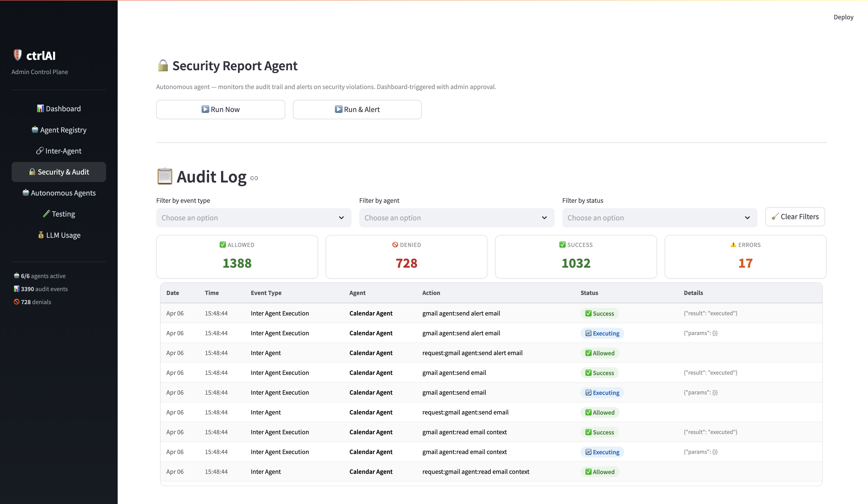Click the prohibited icon on Denied card
The width and height of the screenshot is (868, 504).
click(395, 245)
